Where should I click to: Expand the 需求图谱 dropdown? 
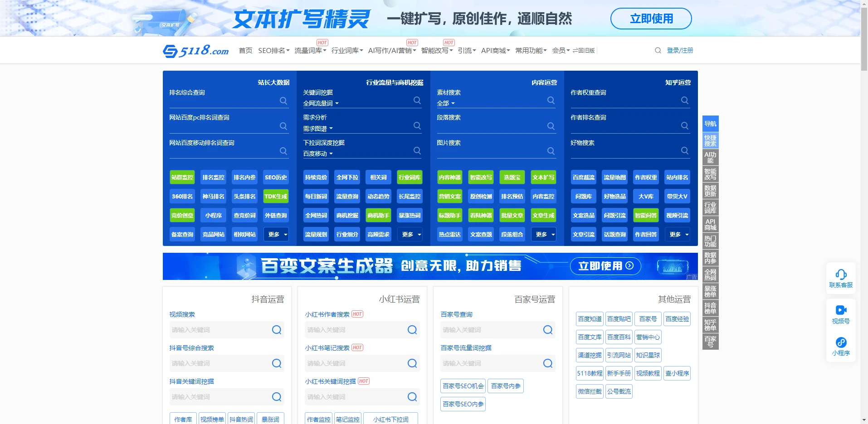coord(318,129)
